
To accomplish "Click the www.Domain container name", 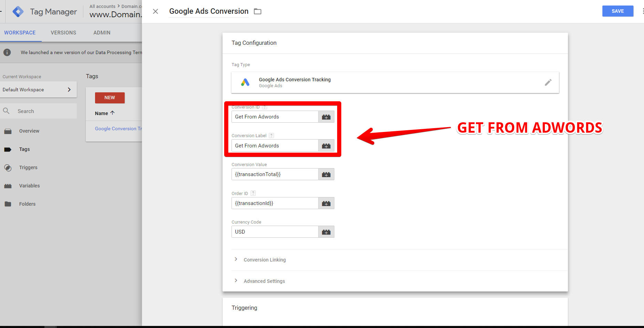I will (x=116, y=14).
